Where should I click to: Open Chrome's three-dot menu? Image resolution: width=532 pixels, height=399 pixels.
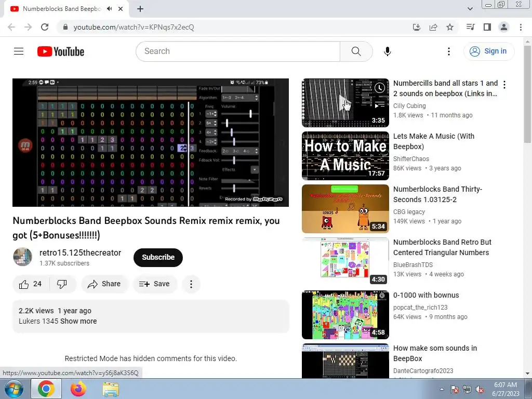521,27
